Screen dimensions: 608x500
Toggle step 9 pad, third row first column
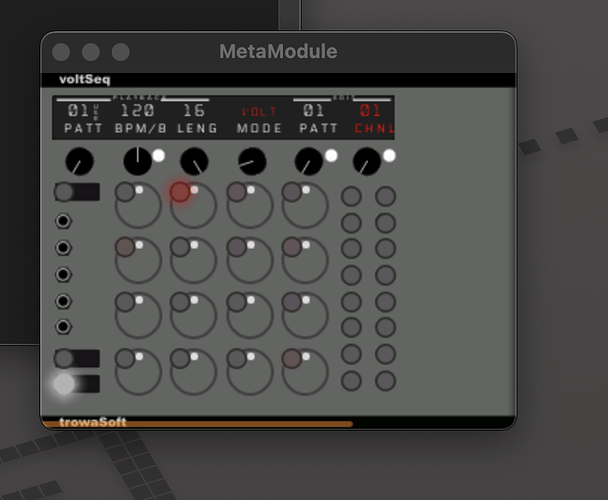[125, 302]
